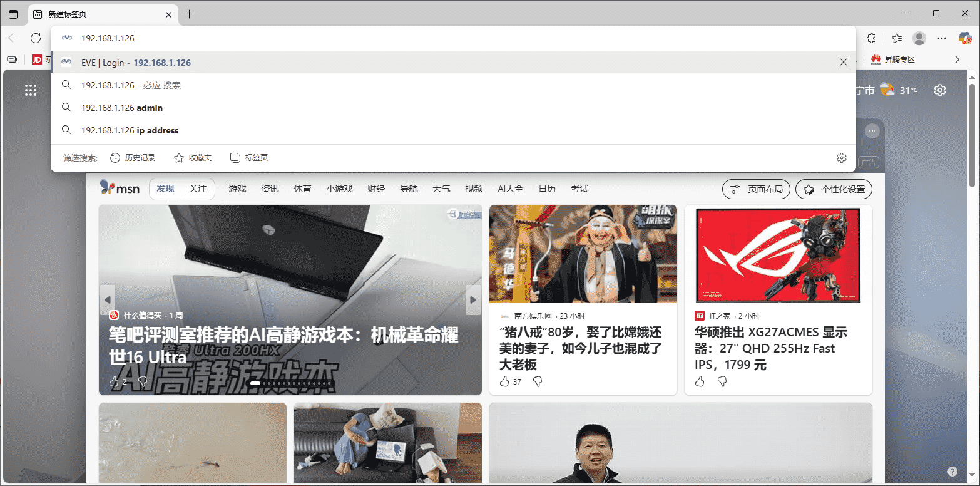980x486 pixels.
Task: Click the 个性化设置 button
Action: [834, 189]
